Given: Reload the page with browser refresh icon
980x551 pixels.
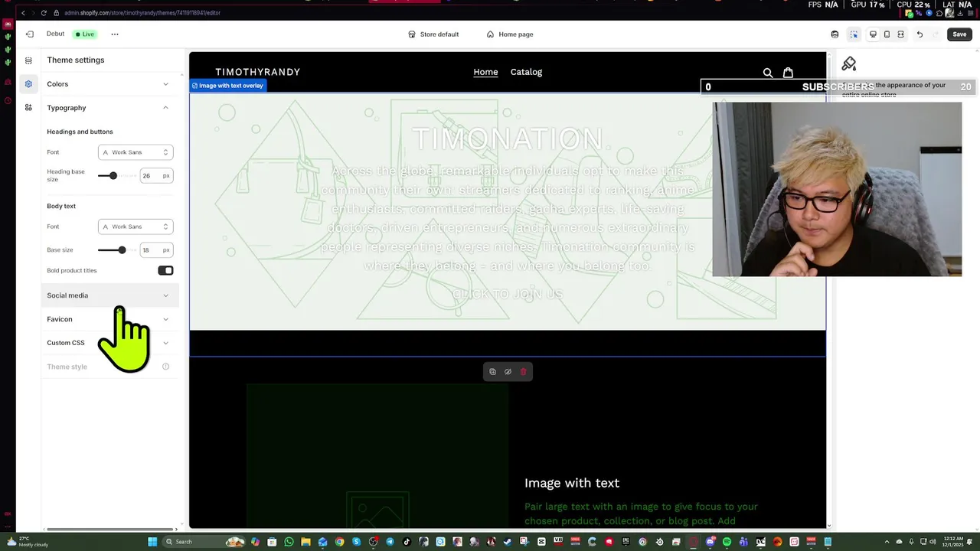Looking at the screenshot, I should coord(44,13).
